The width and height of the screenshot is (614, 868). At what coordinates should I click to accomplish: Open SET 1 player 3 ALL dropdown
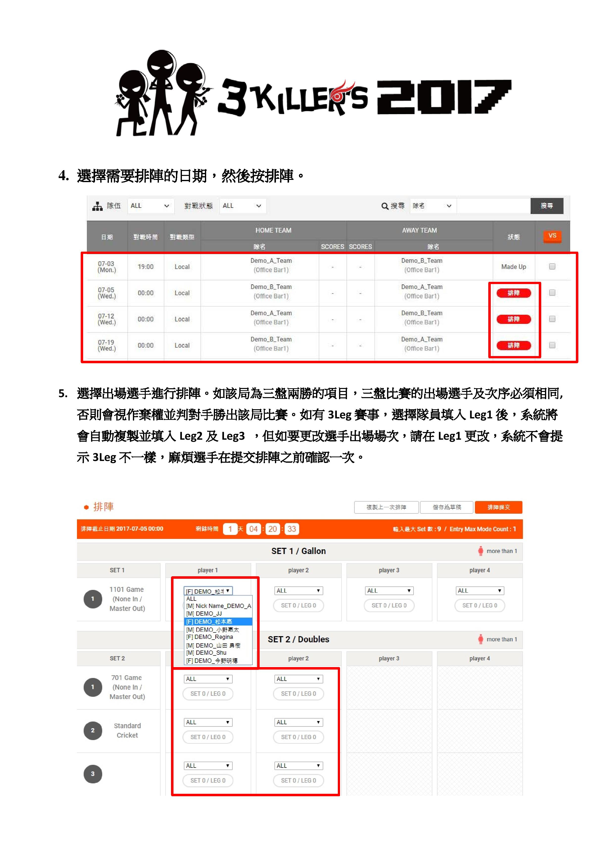[x=390, y=591]
